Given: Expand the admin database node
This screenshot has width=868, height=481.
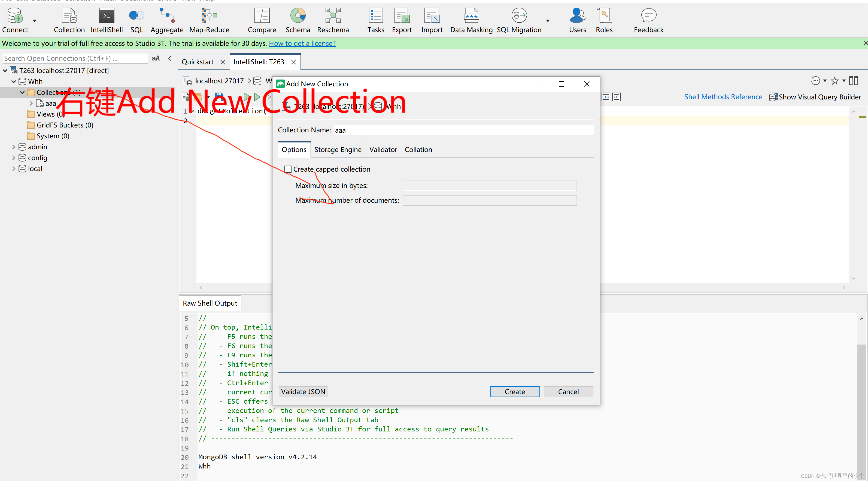Looking at the screenshot, I should [x=13, y=147].
